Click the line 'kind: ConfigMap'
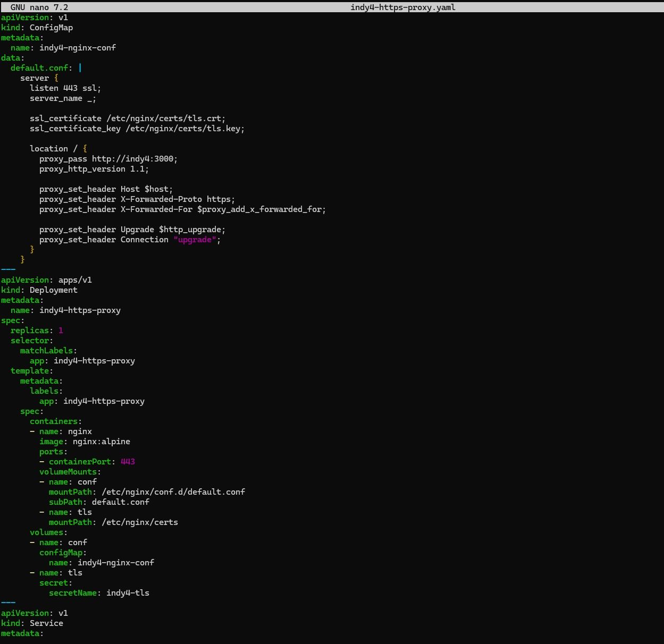 point(37,28)
